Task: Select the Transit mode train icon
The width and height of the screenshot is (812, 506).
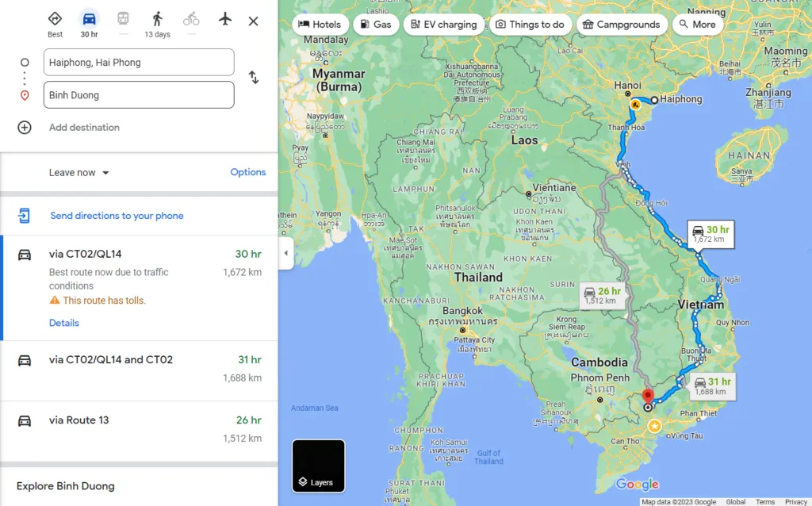Action: tap(123, 19)
